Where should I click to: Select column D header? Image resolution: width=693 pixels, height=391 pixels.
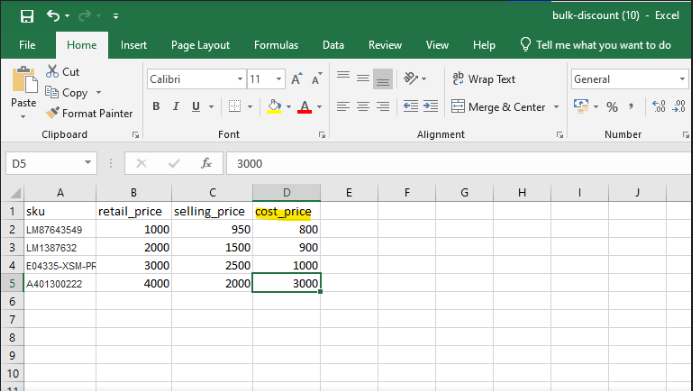click(x=286, y=193)
